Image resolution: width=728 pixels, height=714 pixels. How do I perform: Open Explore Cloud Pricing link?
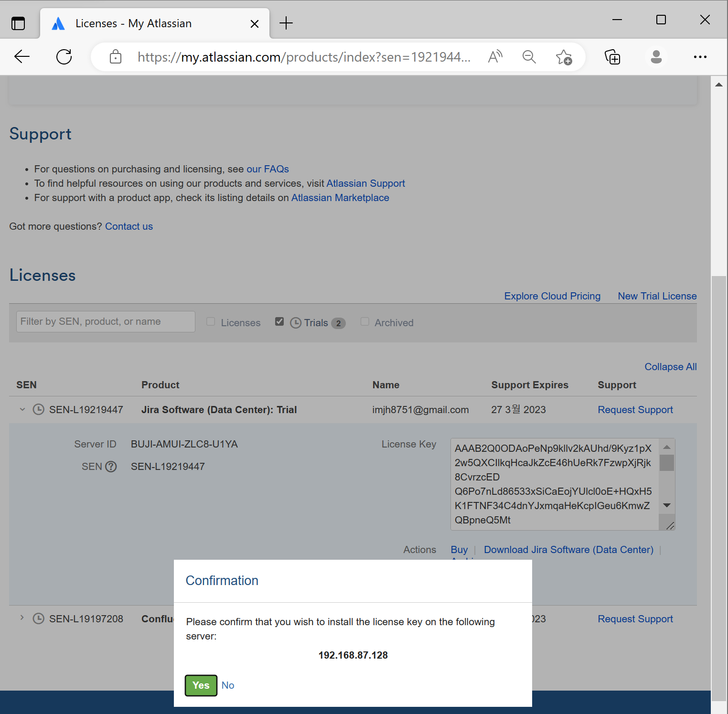click(552, 296)
